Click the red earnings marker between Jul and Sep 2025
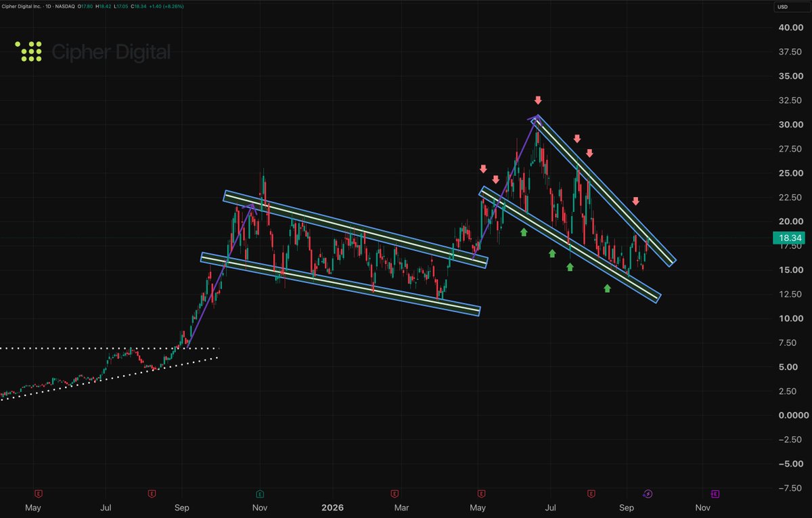 [152, 494]
